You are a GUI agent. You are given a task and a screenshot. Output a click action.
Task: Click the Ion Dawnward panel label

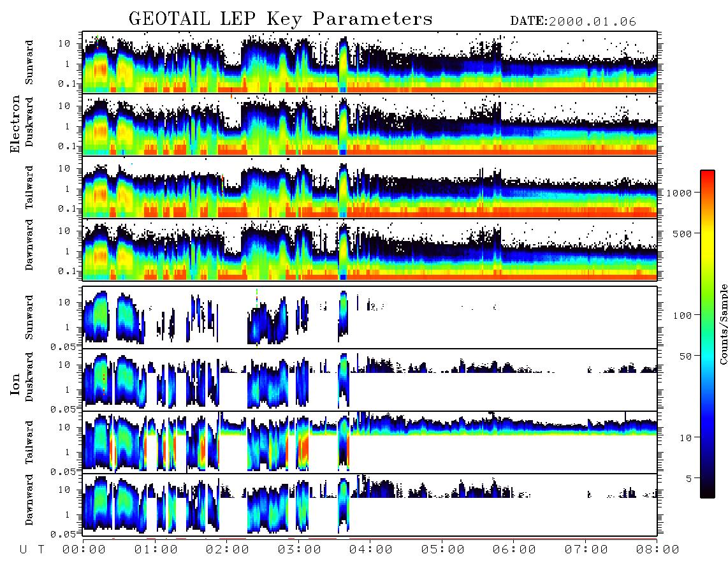29,500
